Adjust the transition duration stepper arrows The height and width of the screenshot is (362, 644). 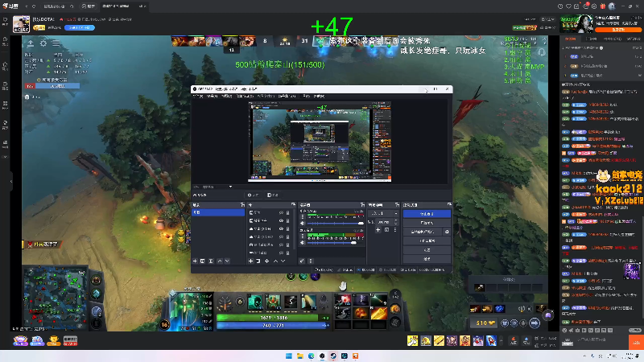[x=396, y=222]
